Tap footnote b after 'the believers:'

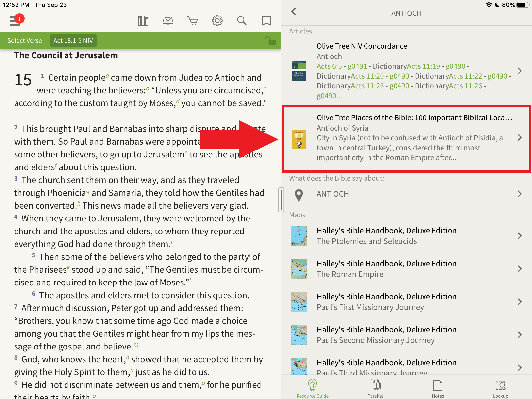click(148, 88)
